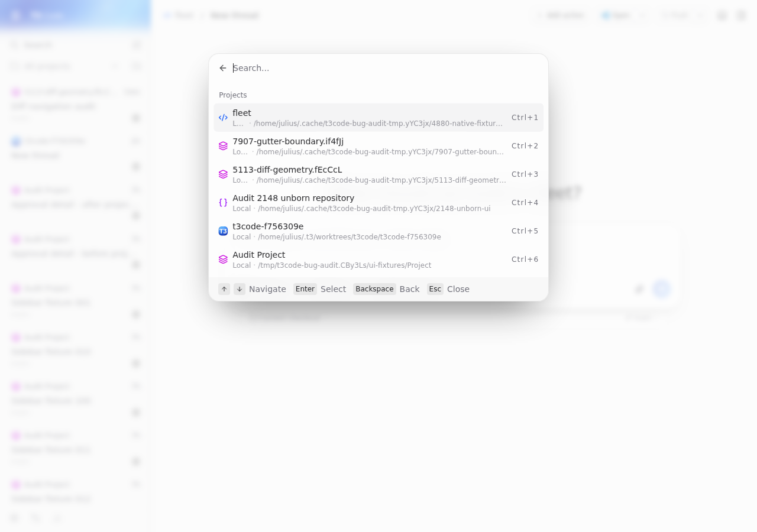Click the fleet project code icon
Screen dimensions: 757x532
pos(223,118)
